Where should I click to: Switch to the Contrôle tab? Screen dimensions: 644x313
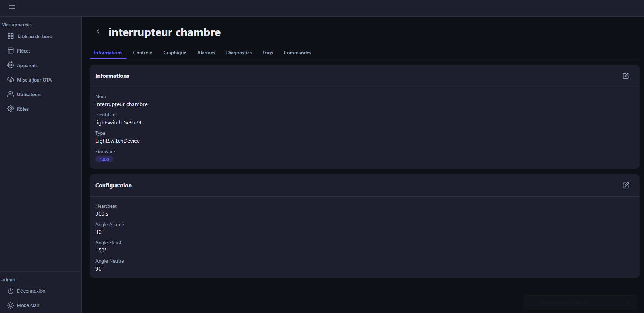pos(143,53)
